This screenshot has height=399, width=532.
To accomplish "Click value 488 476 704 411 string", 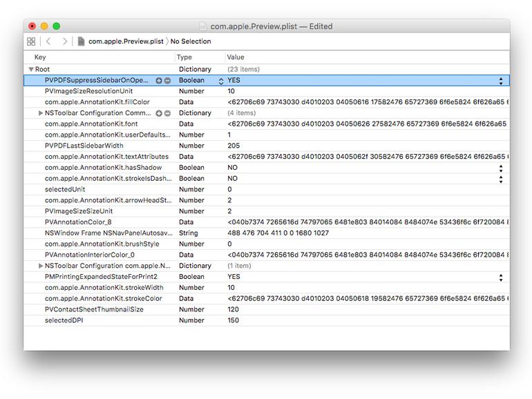I will (278, 233).
